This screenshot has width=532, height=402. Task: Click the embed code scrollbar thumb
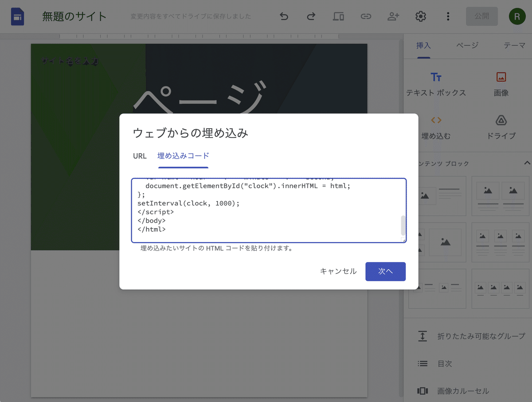(x=403, y=225)
